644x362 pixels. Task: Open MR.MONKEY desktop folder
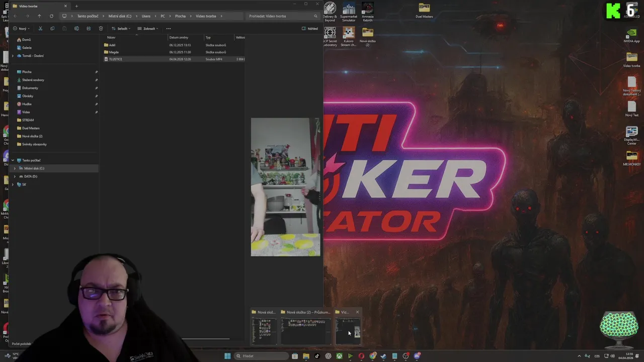click(x=631, y=158)
